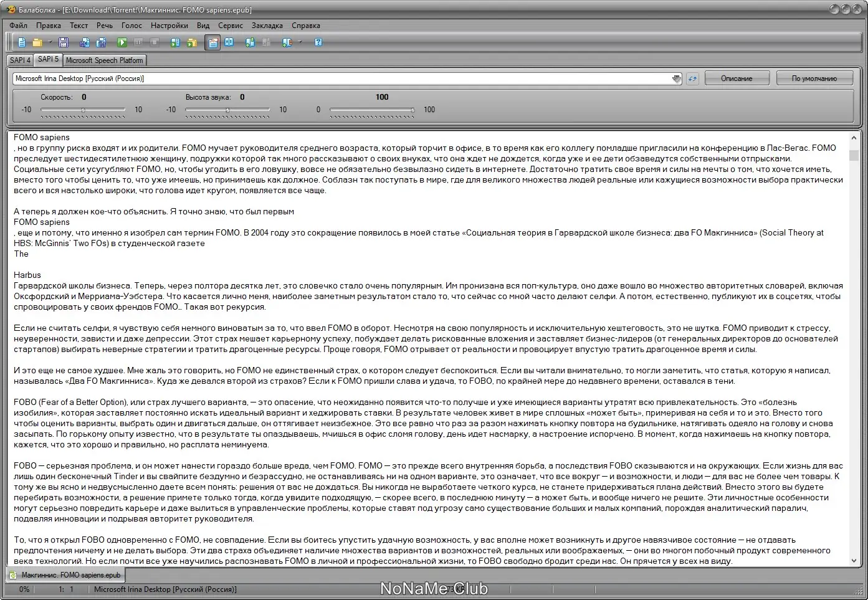868x600 pixels.
Task: Click the voice name in the status bar
Action: tap(165, 589)
